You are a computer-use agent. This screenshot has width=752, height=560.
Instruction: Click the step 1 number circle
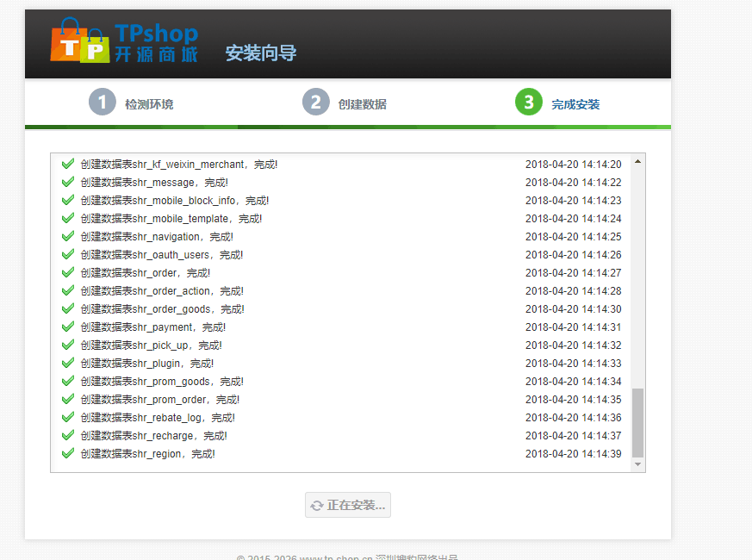102,103
